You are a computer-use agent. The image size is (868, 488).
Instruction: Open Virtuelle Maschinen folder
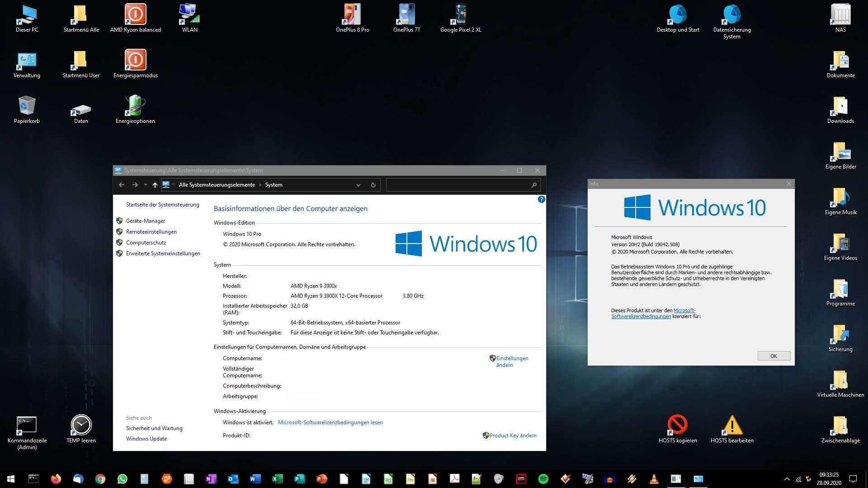point(840,384)
